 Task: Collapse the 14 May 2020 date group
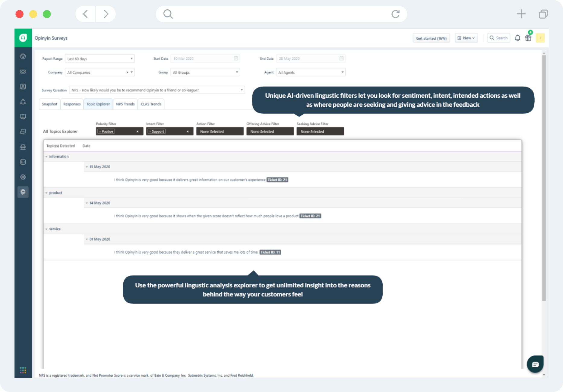click(x=87, y=203)
